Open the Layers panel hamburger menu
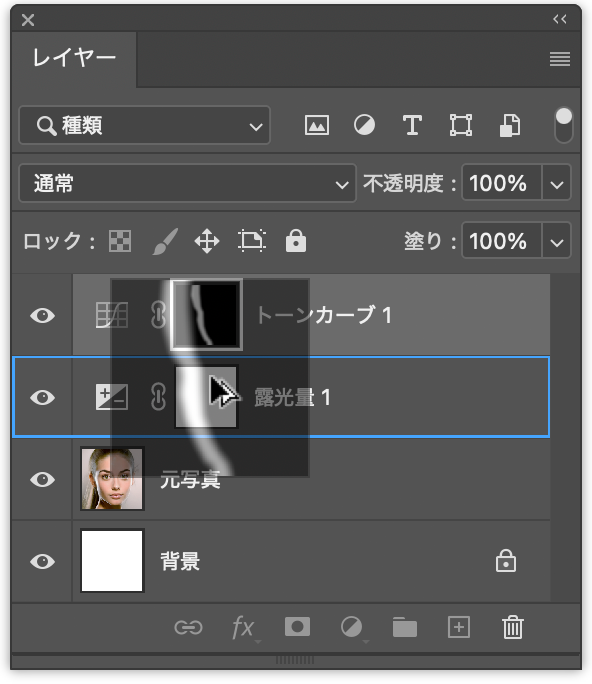Image resolution: width=592 pixels, height=684 pixels. (560, 59)
